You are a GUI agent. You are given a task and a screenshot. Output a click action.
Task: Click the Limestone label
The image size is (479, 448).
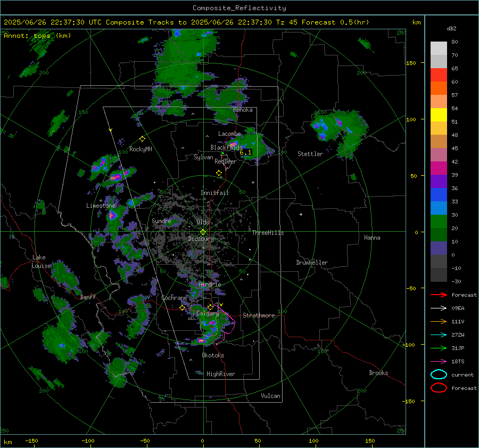[x=101, y=206]
